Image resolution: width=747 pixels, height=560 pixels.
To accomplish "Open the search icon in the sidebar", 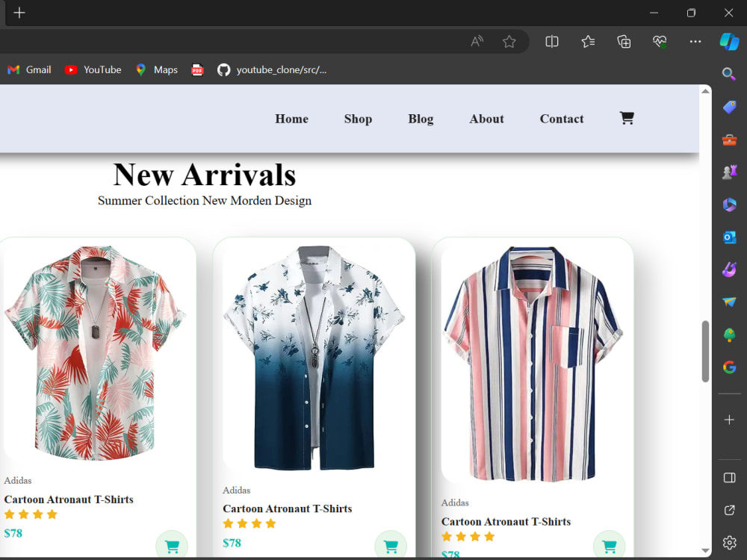I will pos(729,74).
